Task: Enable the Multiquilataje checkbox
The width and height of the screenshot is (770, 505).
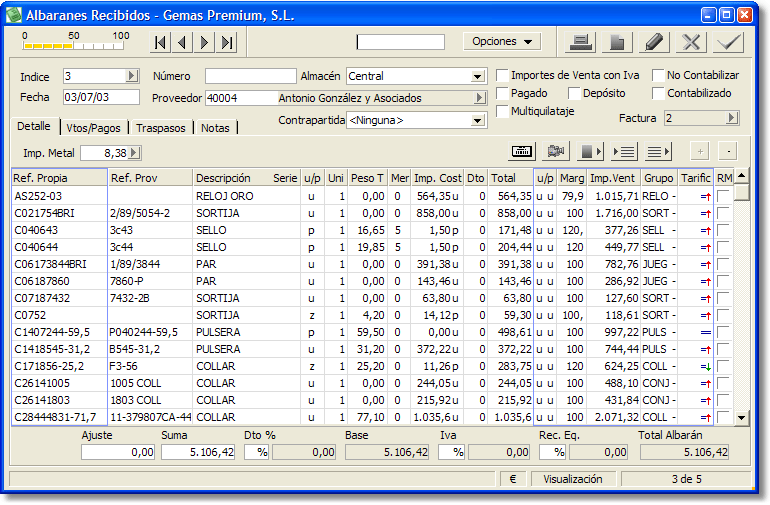Action: [x=502, y=112]
